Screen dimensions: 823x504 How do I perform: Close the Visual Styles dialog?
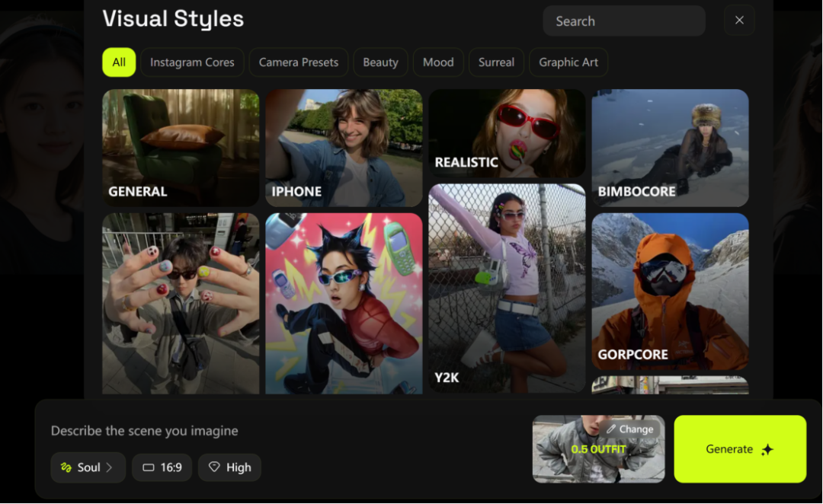pos(739,21)
